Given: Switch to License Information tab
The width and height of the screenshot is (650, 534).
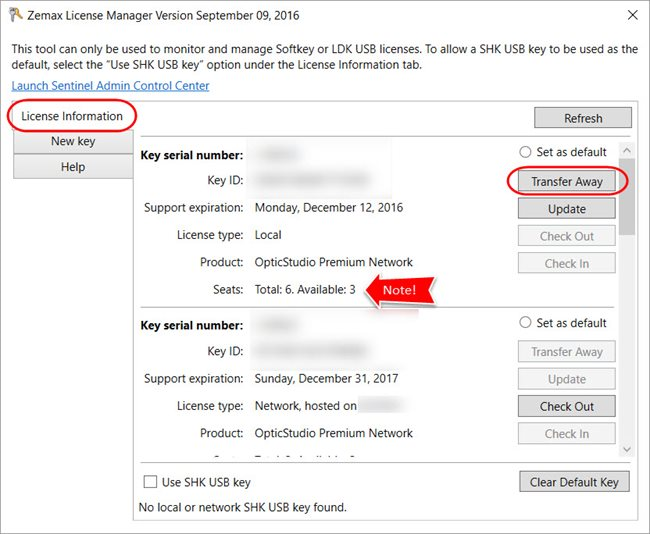Looking at the screenshot, I should 72,116.
